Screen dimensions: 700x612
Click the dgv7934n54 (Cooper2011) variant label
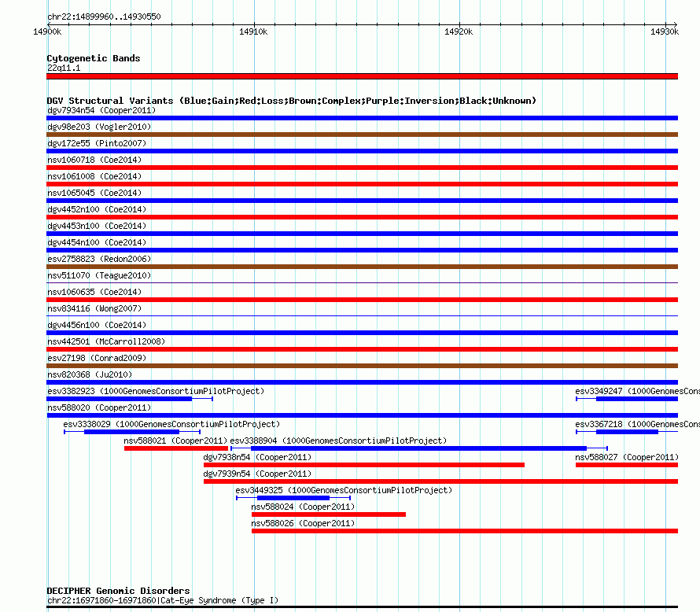(101, 111)
